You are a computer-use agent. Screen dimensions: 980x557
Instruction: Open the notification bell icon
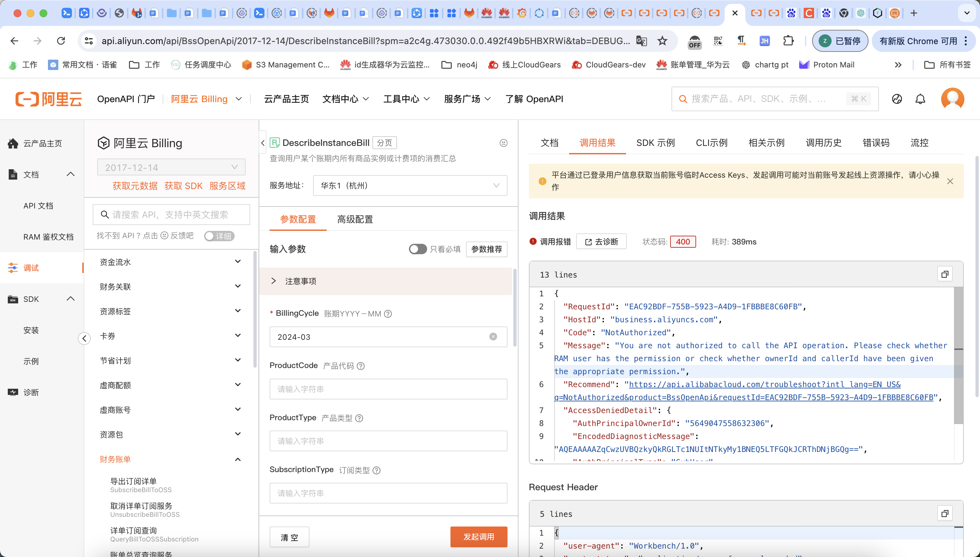920,99
